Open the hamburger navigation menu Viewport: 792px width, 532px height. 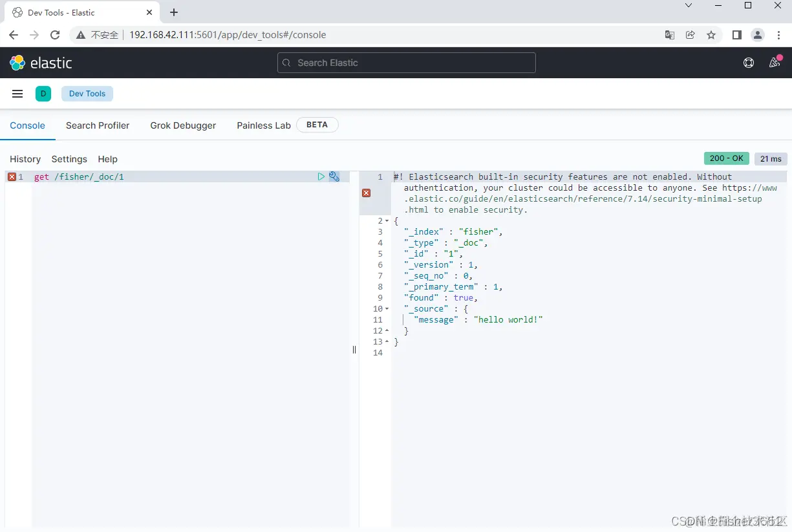pos(17,94)
